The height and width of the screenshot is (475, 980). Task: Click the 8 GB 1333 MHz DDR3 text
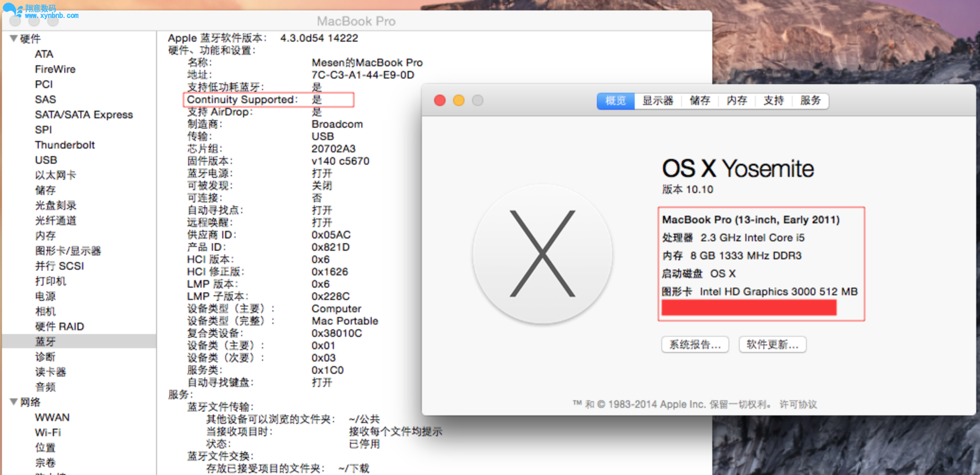pyautogui.click(x=746, y=255)
